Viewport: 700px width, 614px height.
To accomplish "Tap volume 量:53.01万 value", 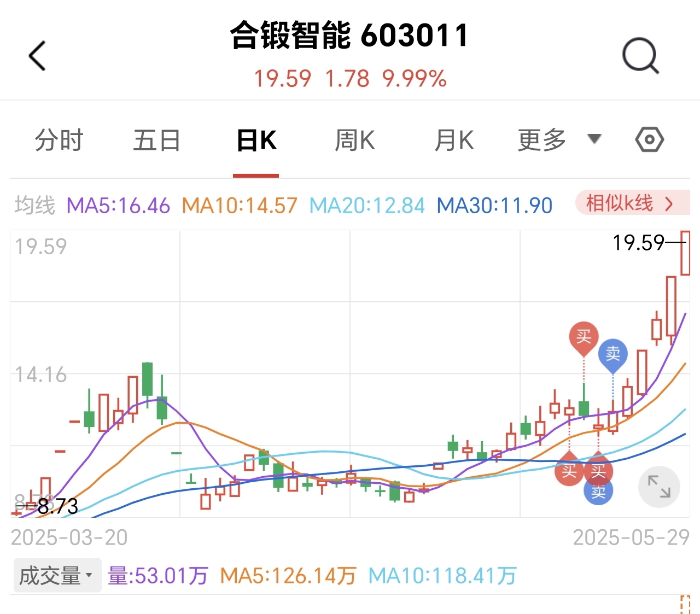I will (158, 576).
